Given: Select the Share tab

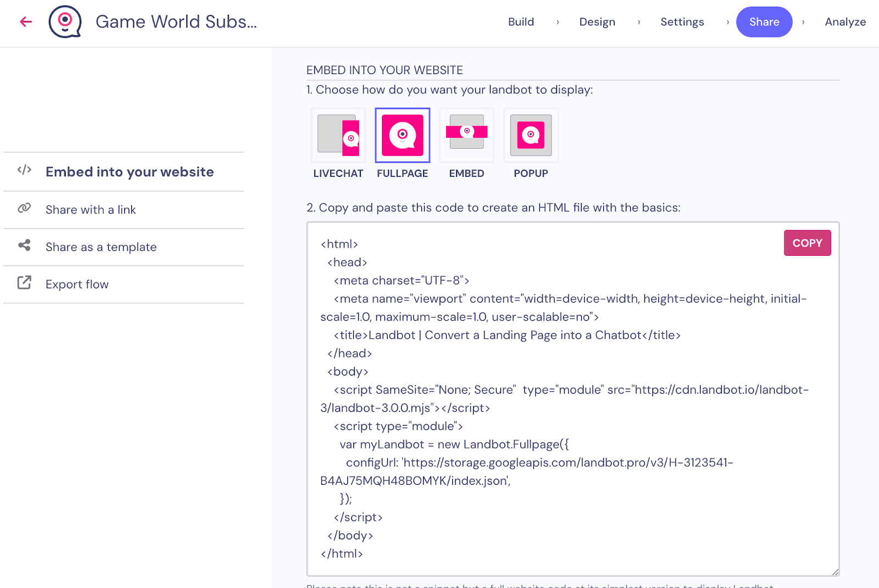Looking at the screenshot, I should tap(764, 22).
